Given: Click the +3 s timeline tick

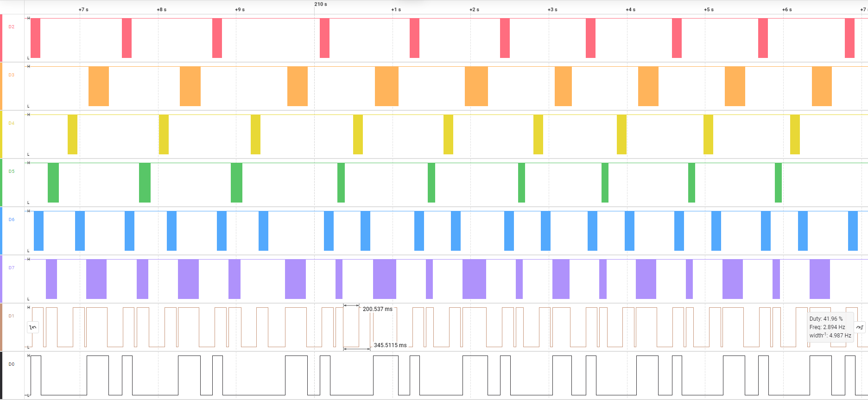Looking at the screenshot, I should coord(552,10).
